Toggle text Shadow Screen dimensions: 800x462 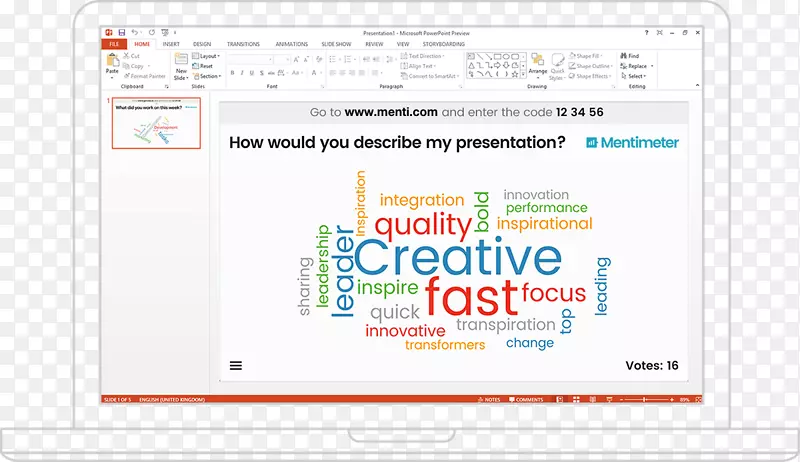(x=262, y=73)
